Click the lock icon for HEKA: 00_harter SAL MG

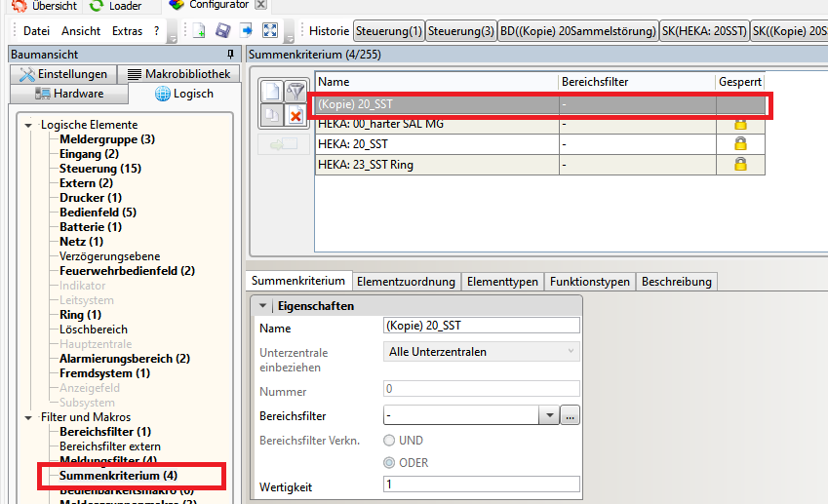(740, 125)
